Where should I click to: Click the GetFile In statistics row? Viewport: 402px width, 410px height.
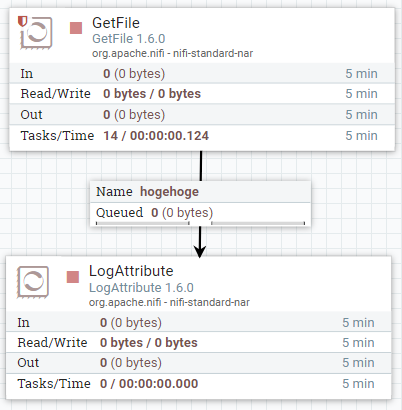(x=202, y=73)
